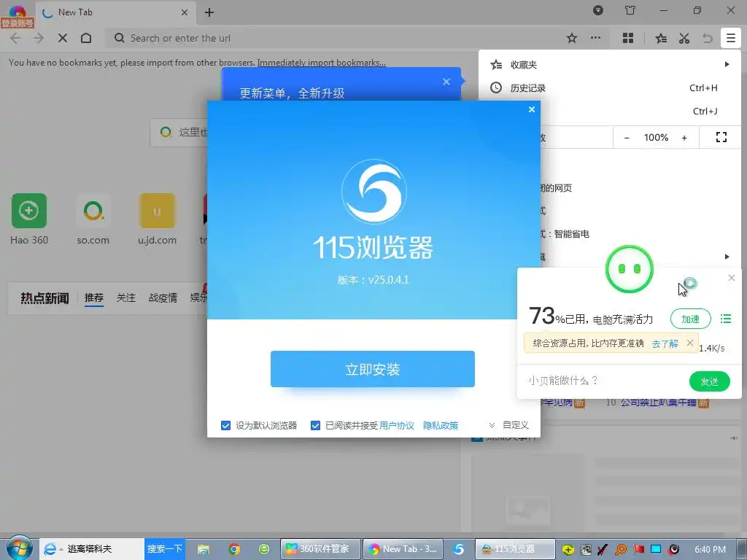Image resolution: width=747 pixels, height=560 pixels.
Task: Switch to New Tab taskbar window
Action: [403, 549]
